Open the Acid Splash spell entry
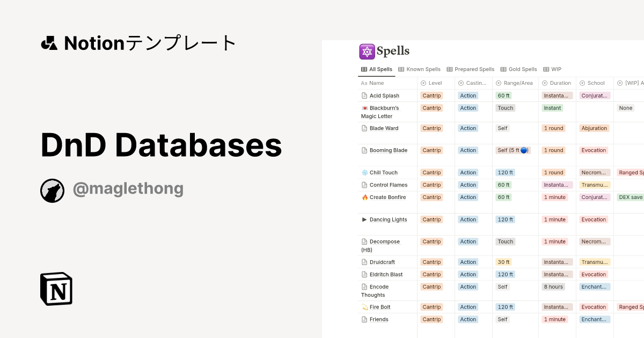 pyautogui.click(x=383, y=95)
